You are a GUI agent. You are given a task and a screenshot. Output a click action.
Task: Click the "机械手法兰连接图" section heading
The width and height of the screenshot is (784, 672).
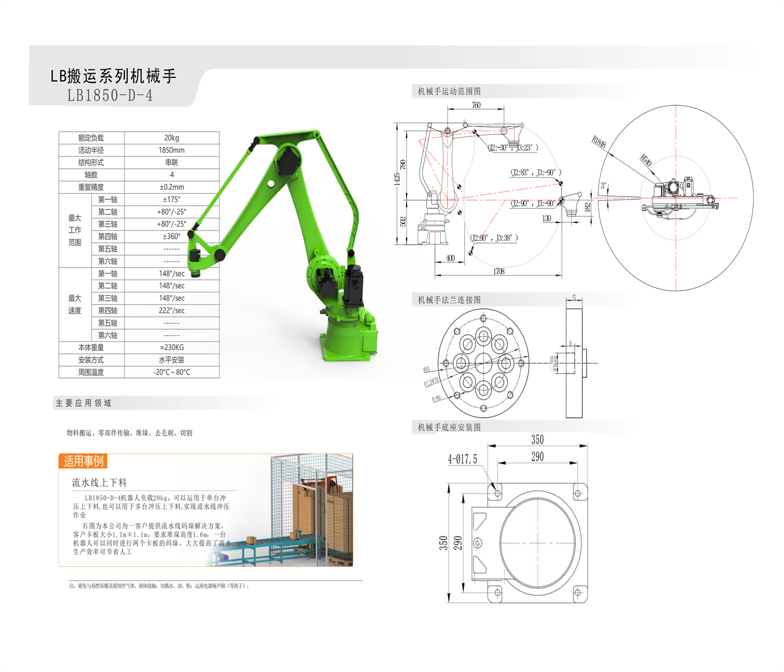pos(449,300)
